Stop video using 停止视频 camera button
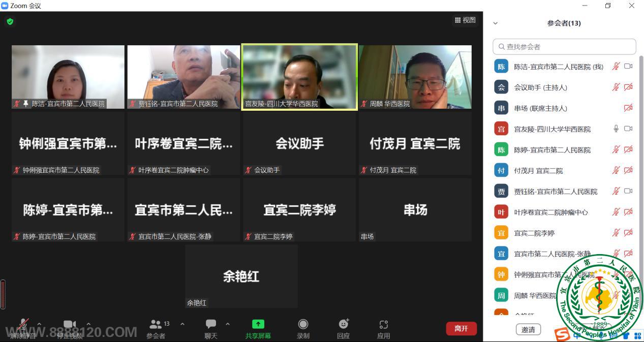The width and height of the screenshot is (644, 342). (x=70, y=325)
